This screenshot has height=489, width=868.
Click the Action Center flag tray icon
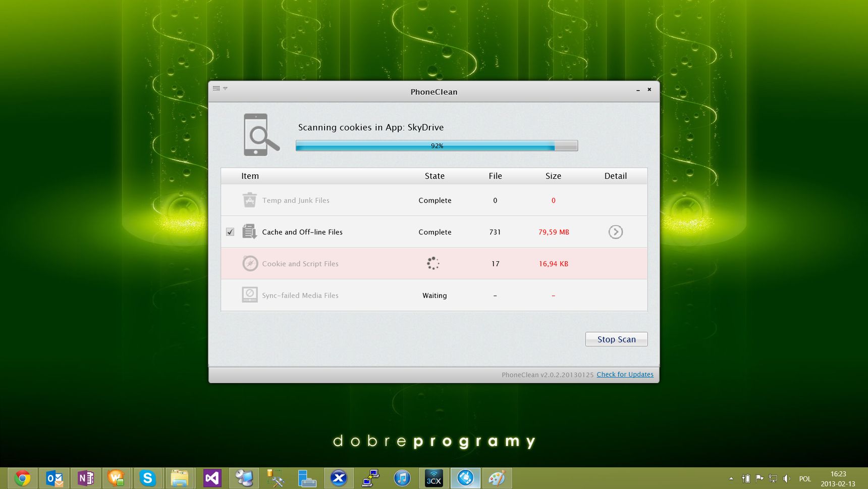[759, 478]
